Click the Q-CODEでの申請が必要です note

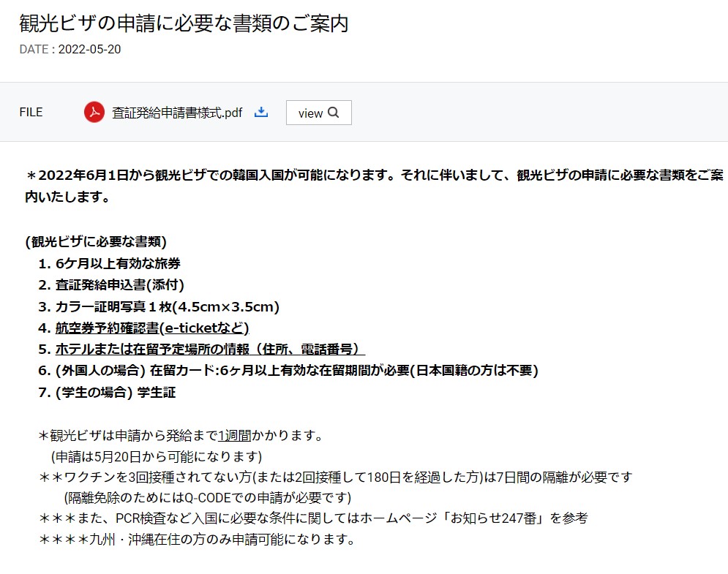point(208,498)
